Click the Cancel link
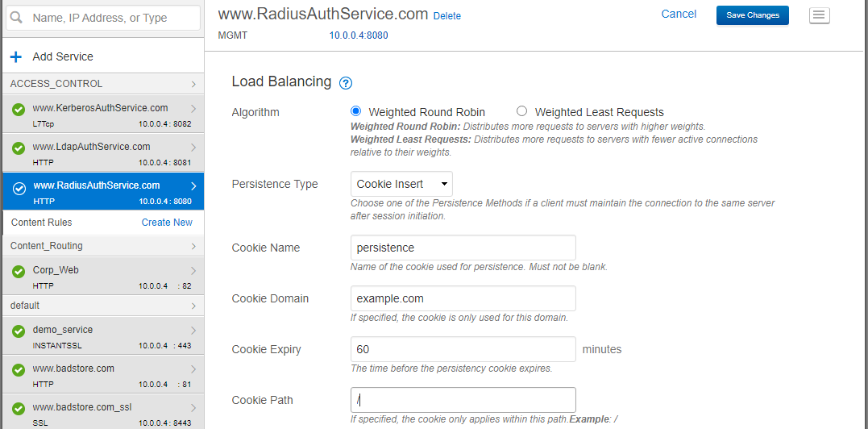 pos(679,14)
